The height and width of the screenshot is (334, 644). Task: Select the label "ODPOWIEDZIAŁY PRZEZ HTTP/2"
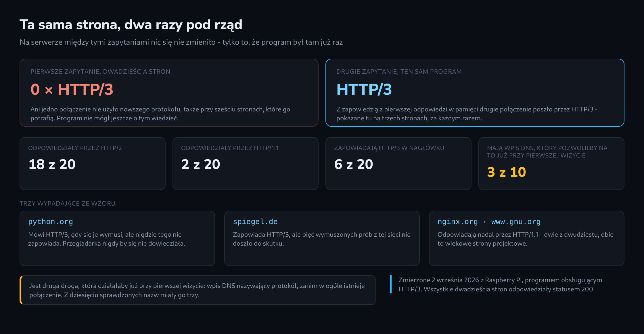[x=75, y=148]
